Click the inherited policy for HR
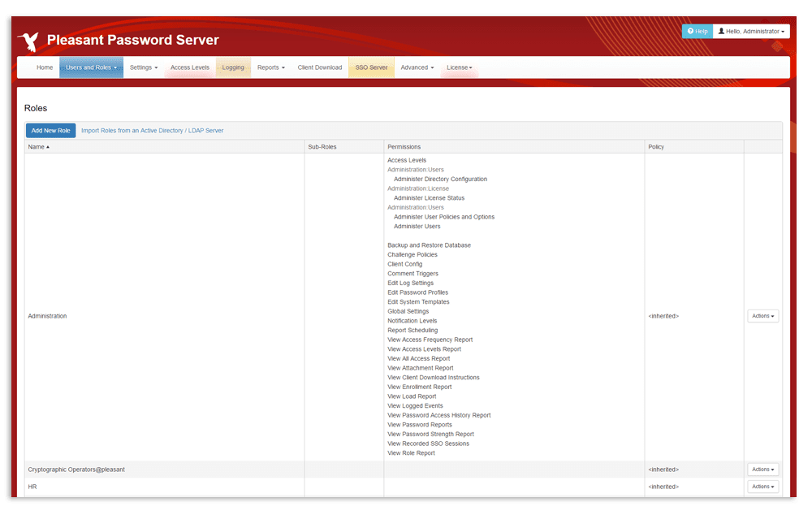Image resolution: width=812 pixels, height=515 pixels. coord(663,487)
